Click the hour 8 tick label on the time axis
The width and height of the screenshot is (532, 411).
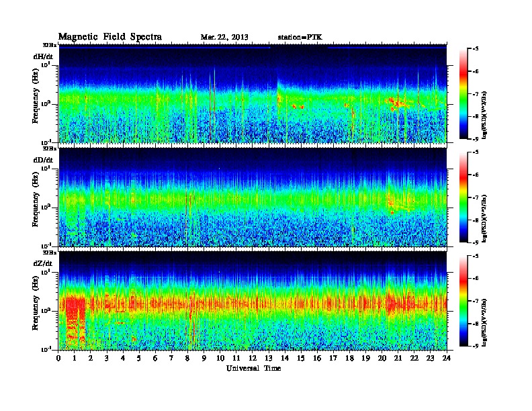point(187,359)
